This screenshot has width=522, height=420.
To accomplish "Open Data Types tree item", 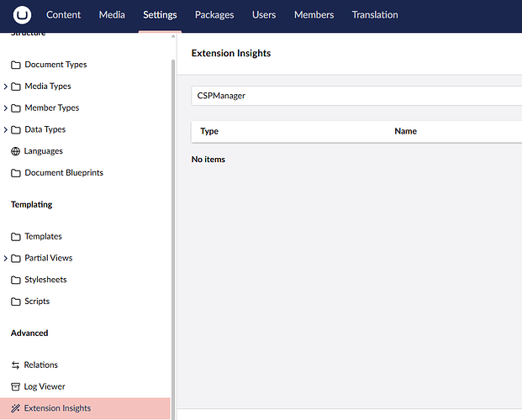I will click(x=45, y=129).
